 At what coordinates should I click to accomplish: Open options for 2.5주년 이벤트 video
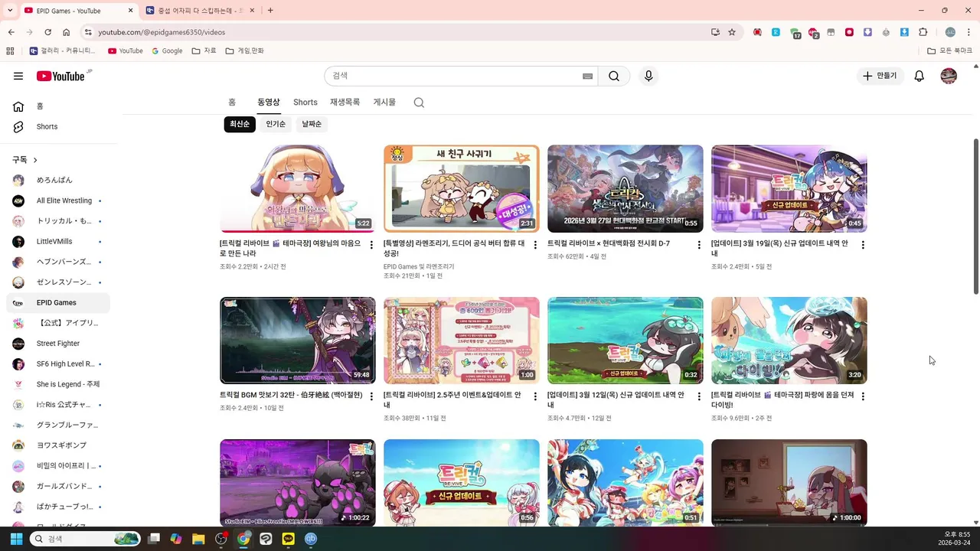535,396
